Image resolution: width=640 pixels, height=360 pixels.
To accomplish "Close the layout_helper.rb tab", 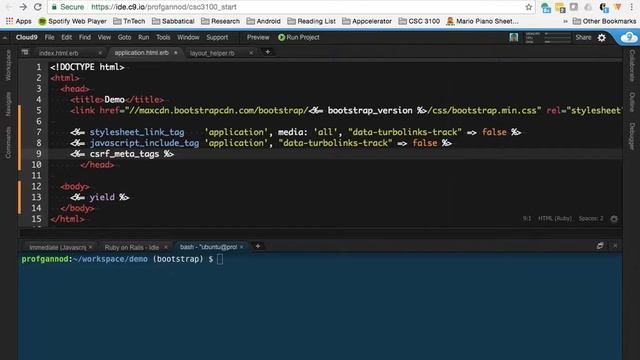I will point(251,53).
